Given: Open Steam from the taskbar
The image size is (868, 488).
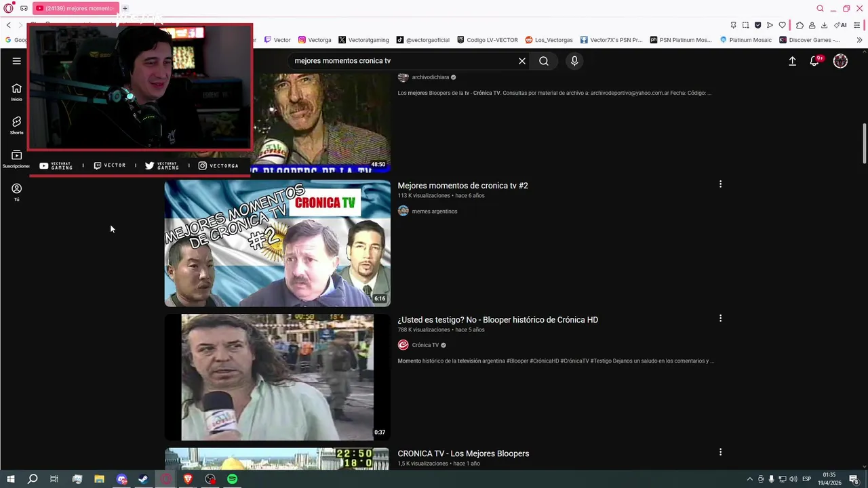Looking at the screenshot, I should pos(143,479).
